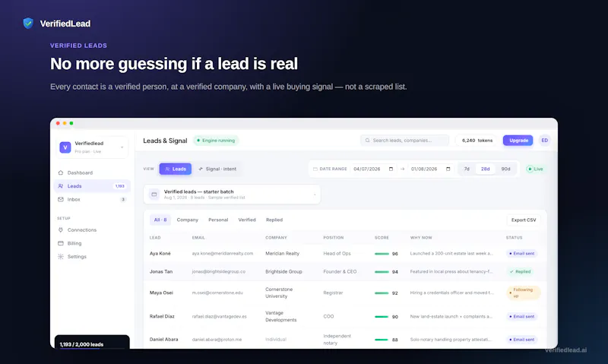Open the start date calendar picker icon
608x364 pixels.
[x=391, y=169]
